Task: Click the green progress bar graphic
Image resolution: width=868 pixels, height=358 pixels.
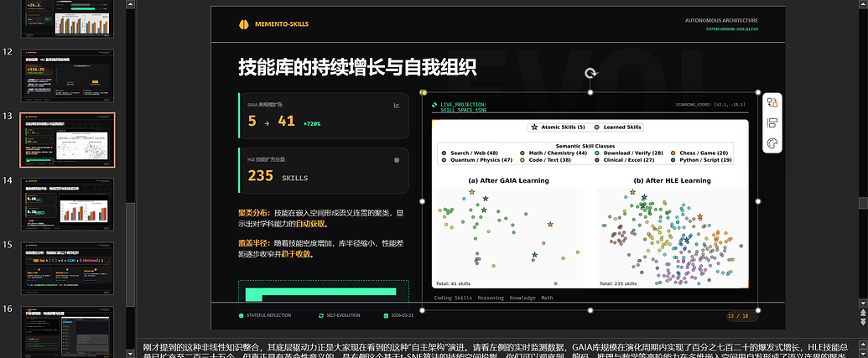Action: (x=321, y=293)
